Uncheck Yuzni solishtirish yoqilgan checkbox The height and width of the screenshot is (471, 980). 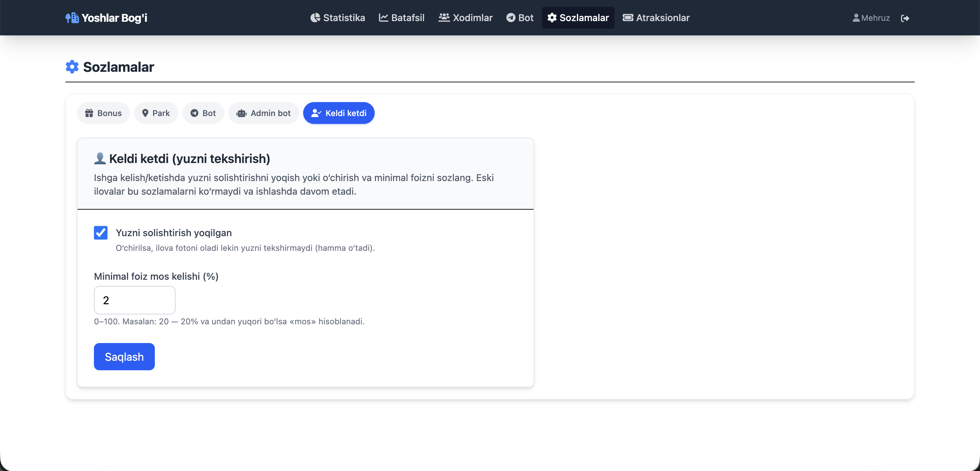(x=100, y=232)
